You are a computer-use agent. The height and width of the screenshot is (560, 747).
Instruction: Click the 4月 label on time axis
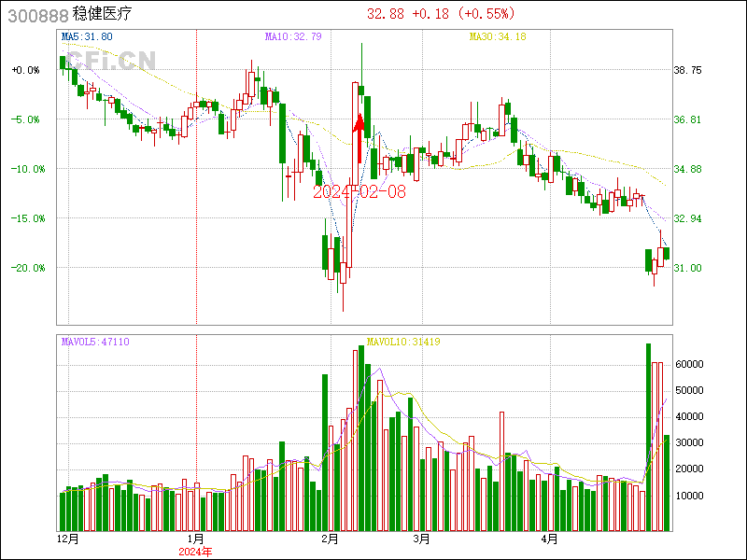[552, 539]
